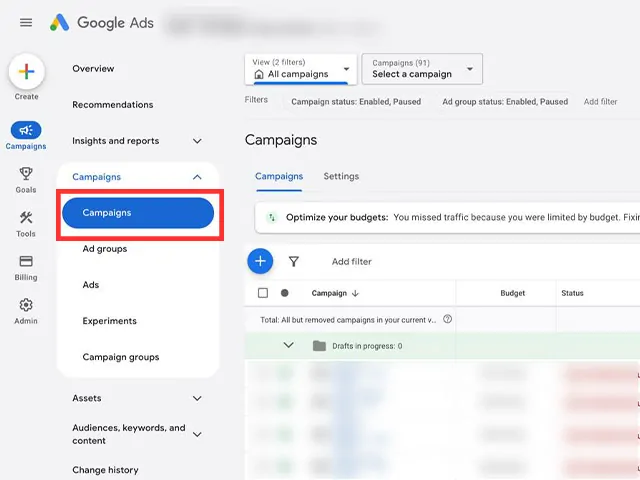Click the status dot column header

[284, 293]
